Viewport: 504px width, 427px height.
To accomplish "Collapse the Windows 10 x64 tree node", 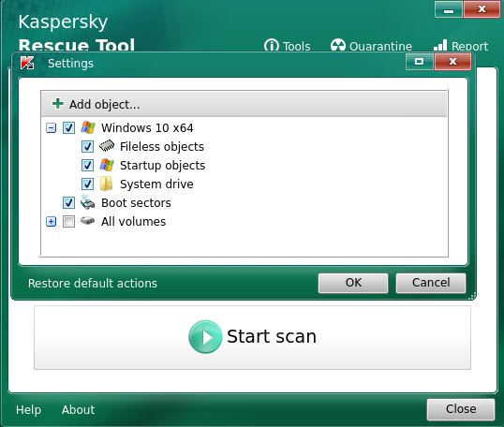I will click(x=51, y=128).
